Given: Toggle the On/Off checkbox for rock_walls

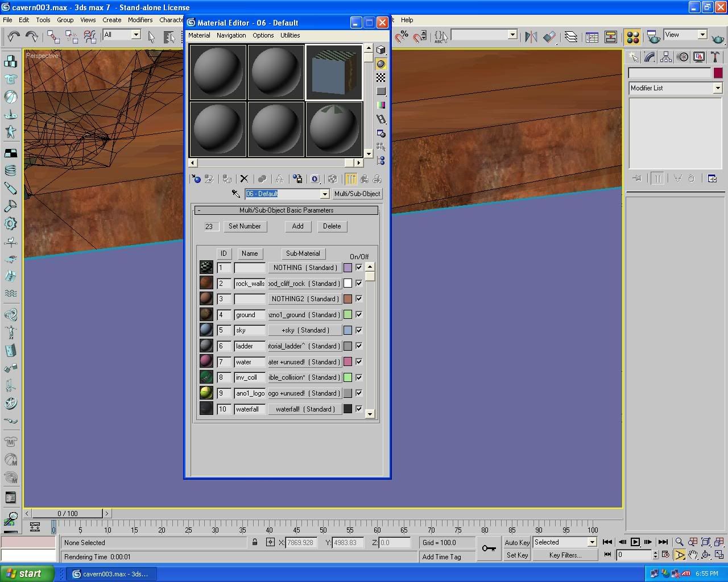Looking at the screenshot, I should tap(359, 283).
